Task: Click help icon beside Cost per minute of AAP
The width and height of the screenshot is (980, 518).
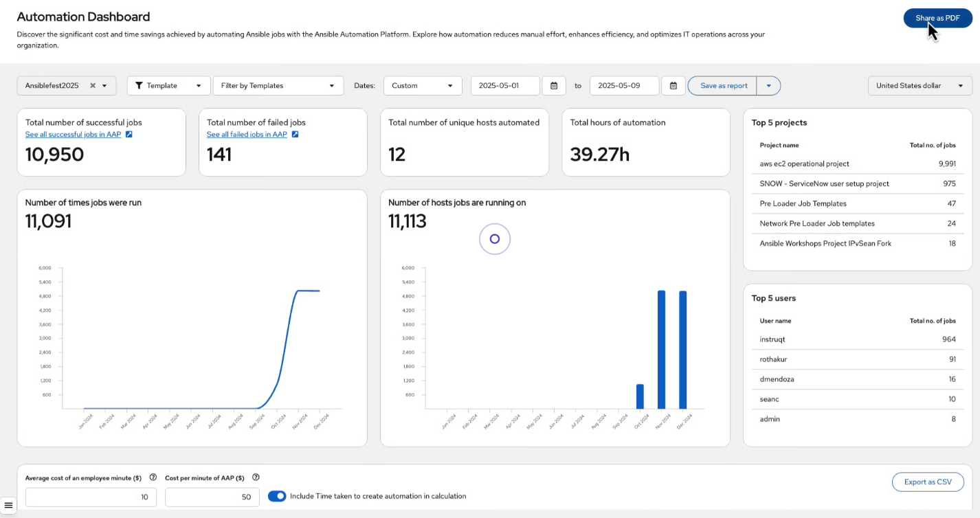Action: (255, 477)
